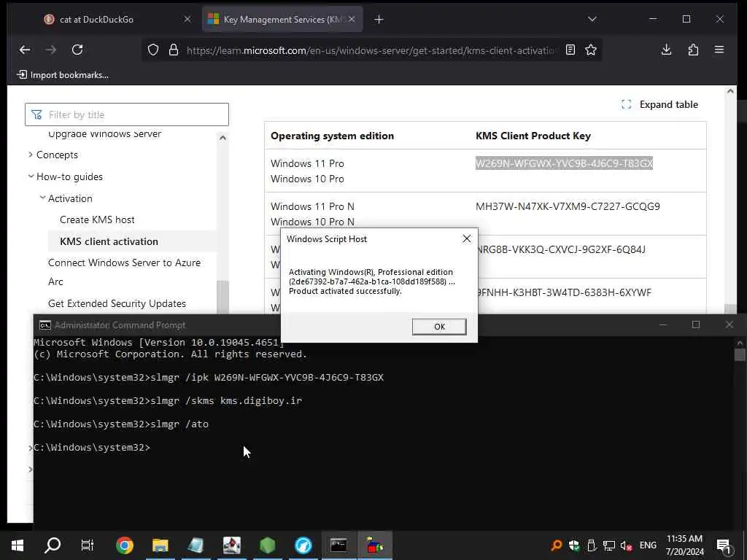Bookmark this page with the star
The height and width of the screenshot is (560, 747).
[591, 50]
